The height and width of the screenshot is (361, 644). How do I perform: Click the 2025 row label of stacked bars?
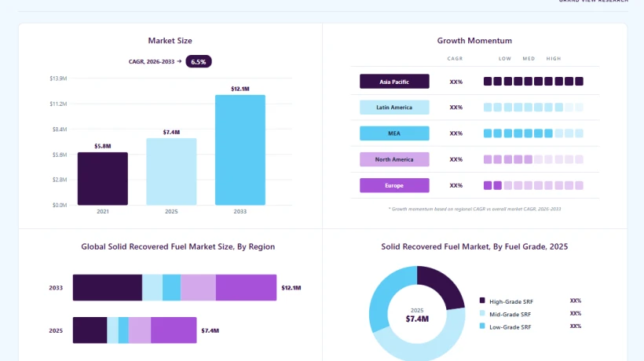point(56,330)
